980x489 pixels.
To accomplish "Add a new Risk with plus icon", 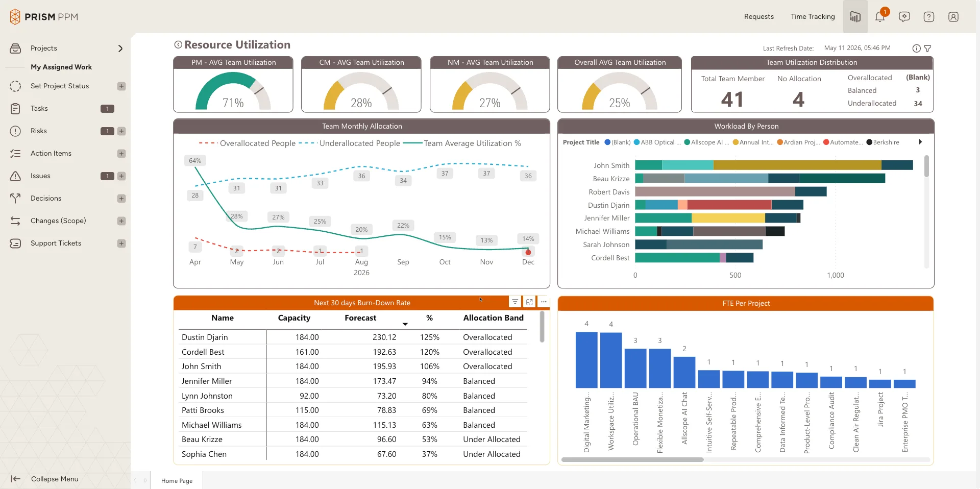I will click(x=121, y=131).
